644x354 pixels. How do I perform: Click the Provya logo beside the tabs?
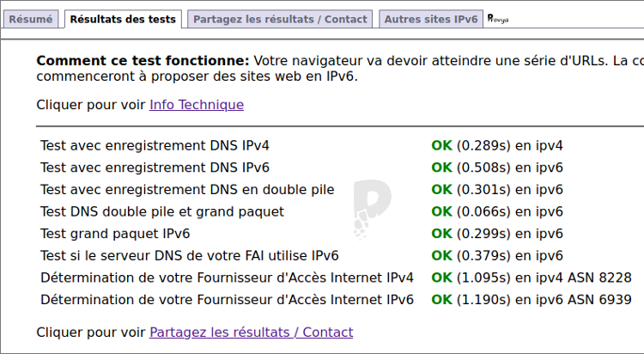pos(498,19)
